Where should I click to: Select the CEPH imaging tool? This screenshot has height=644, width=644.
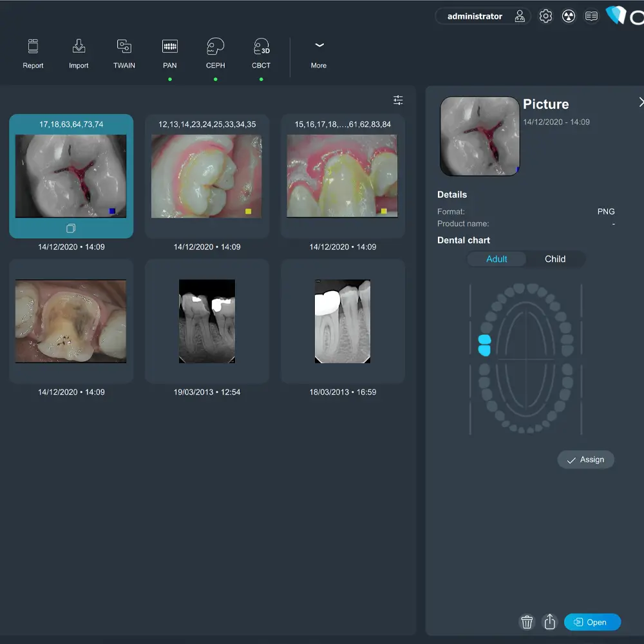[215, 53]
